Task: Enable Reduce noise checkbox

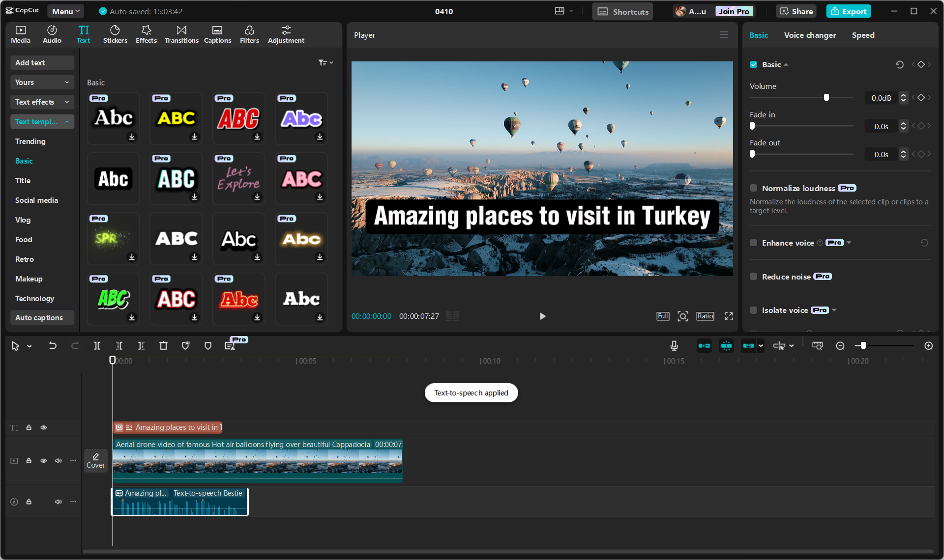Action: (x=753, y=277)
